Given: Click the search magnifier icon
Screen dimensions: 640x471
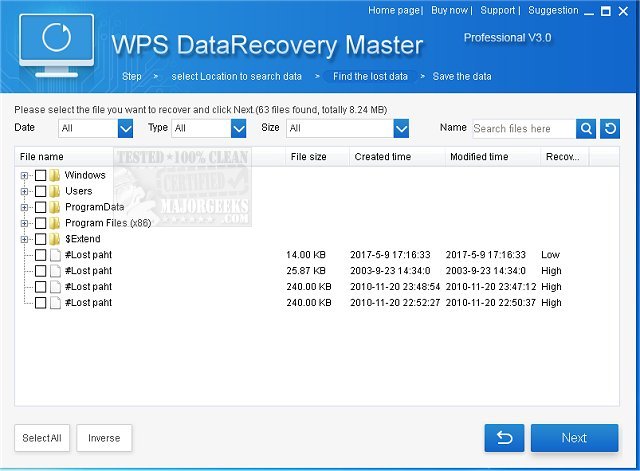Looking at the screenshot, I should coord(586,129).
